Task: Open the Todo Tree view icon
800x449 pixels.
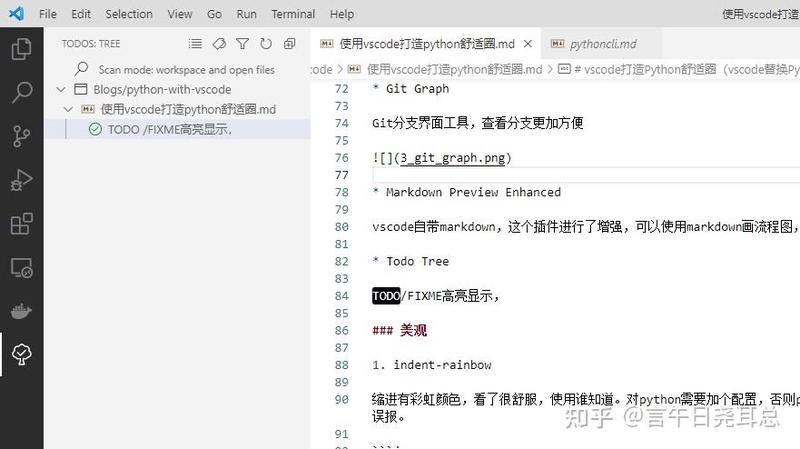Action: [x=21, y=354]
